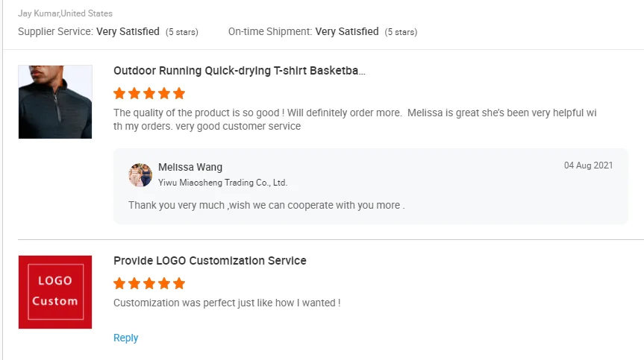Image resolution: width=644 pixels, height=360 pixels.
Task: Click the Supplier Service Very Satisfied rating
Action: point(128,31)
